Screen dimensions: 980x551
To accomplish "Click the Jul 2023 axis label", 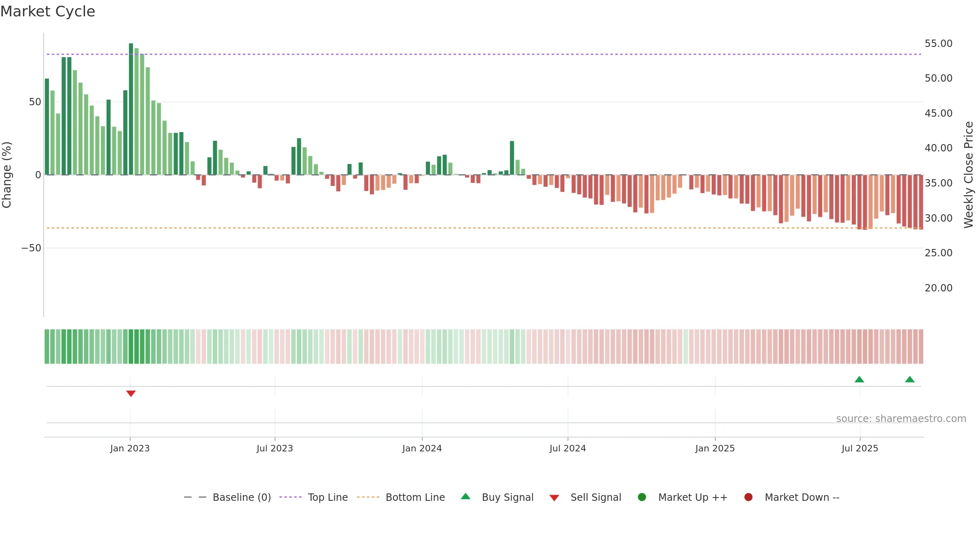I will (275, 448).
